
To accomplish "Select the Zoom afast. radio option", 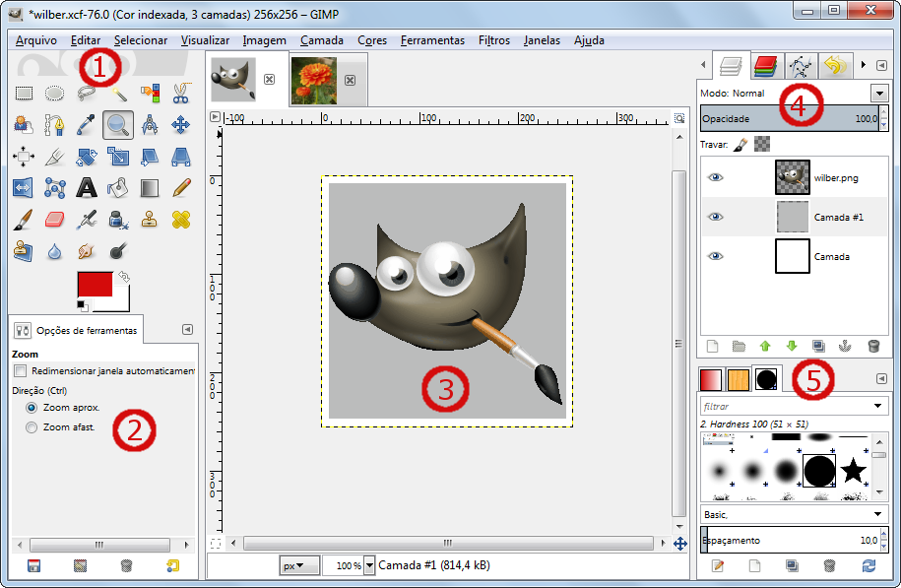I will [32, 426].
